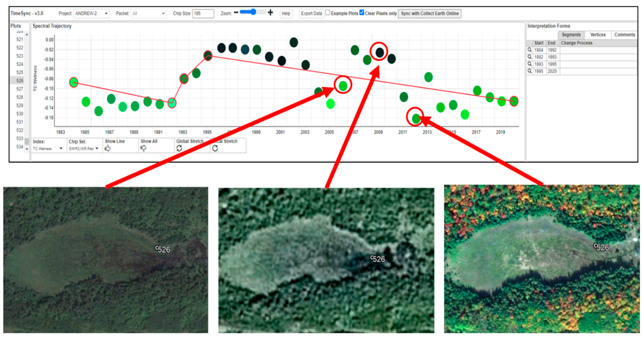Click the zoom minus icon

tap(236, 13)
